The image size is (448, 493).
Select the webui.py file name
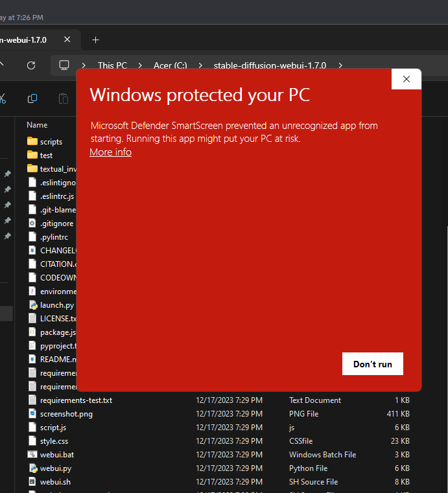click(x=56, y=468)
